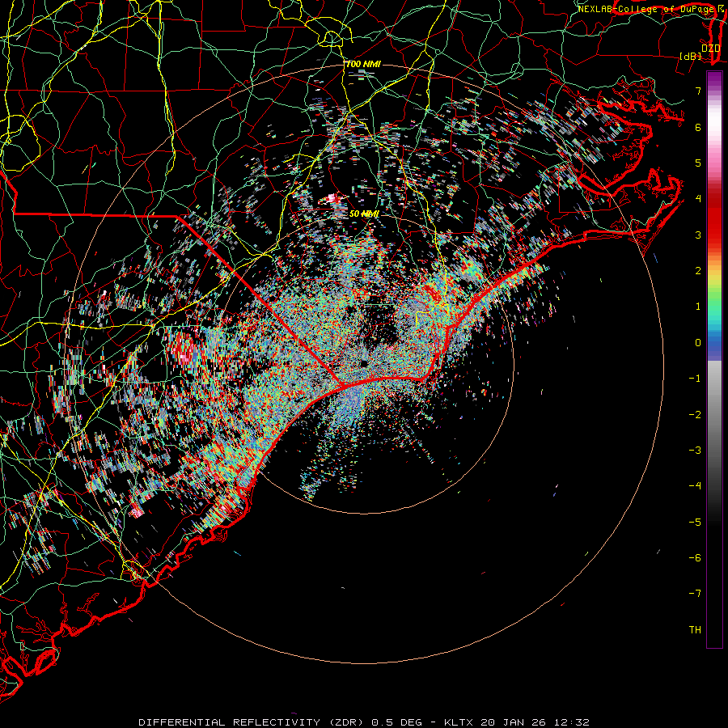Click the "-4" value on the ZDR scale
Viewport: 728px width, 728px height.
695,486
